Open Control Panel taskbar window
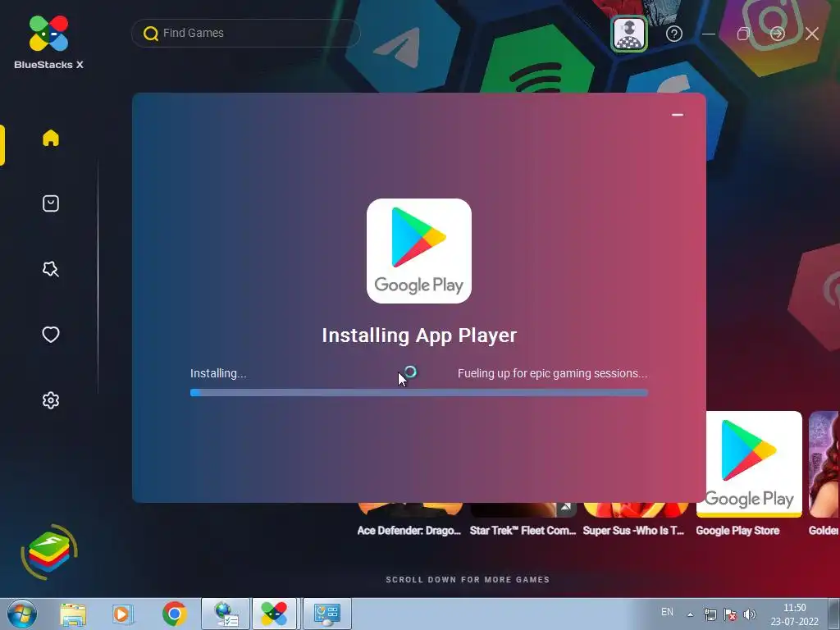Screen dimensions: 840x630 327,614
